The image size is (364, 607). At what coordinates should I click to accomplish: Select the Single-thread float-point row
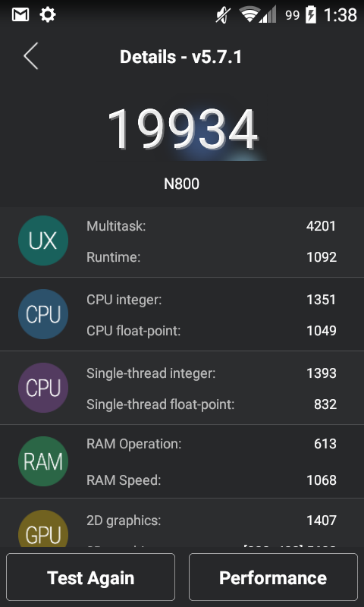coord(212,404)
